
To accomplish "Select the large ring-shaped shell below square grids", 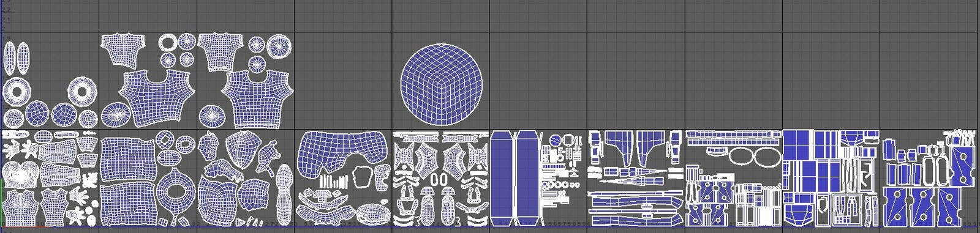I will click(x=176, y=190).
